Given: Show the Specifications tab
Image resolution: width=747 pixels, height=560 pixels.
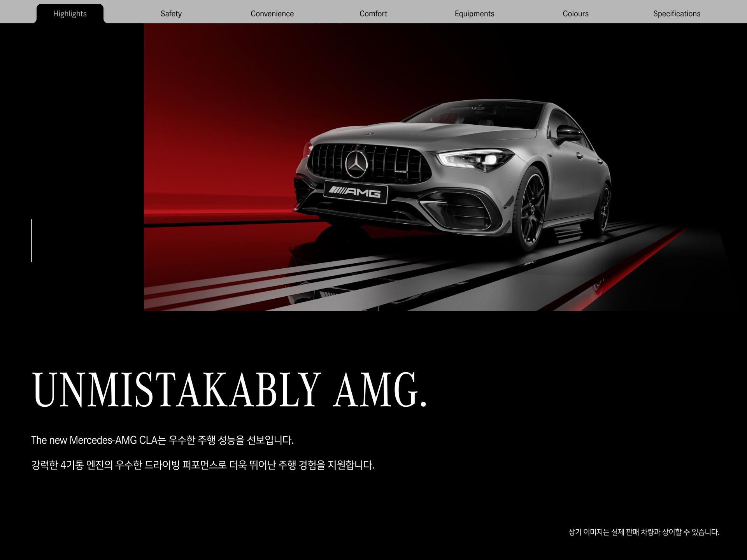Looking at the screenshot, I should (677, 14).
